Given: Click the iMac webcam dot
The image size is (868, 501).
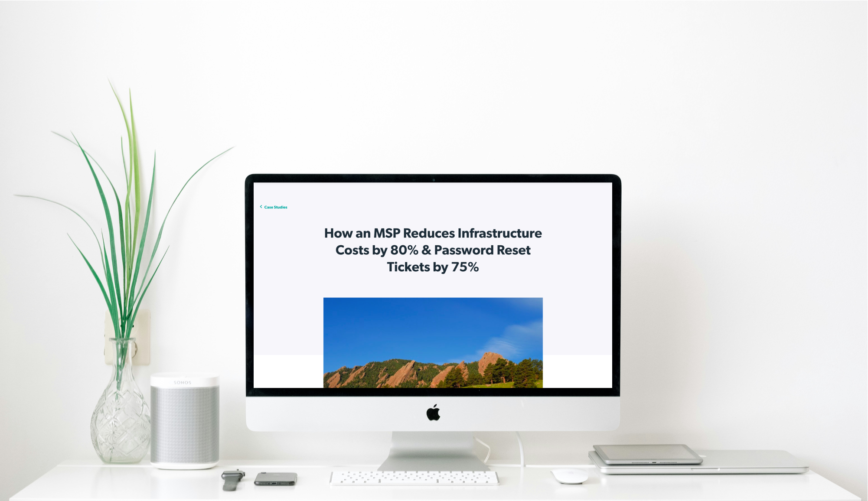Looking at the screenshot, I should click(x=433, y=179).
